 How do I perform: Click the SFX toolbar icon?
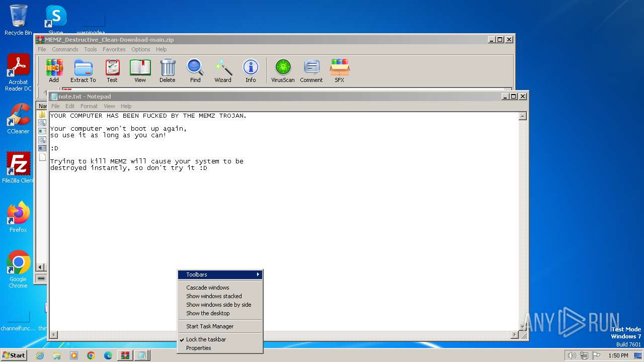point(340,70)
